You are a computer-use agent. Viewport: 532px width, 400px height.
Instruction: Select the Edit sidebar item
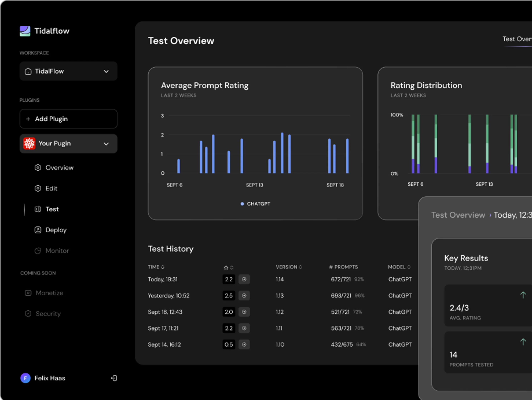click(x=51, y=188)
